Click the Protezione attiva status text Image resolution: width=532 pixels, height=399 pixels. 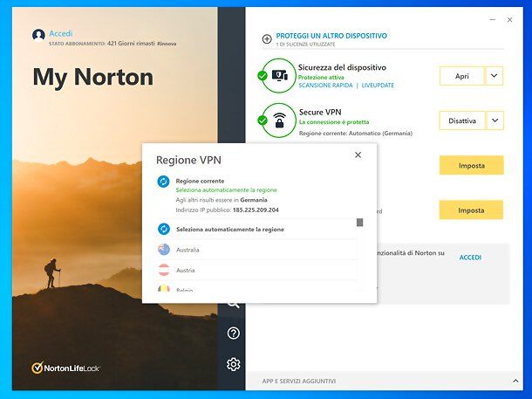pos(321,77)
